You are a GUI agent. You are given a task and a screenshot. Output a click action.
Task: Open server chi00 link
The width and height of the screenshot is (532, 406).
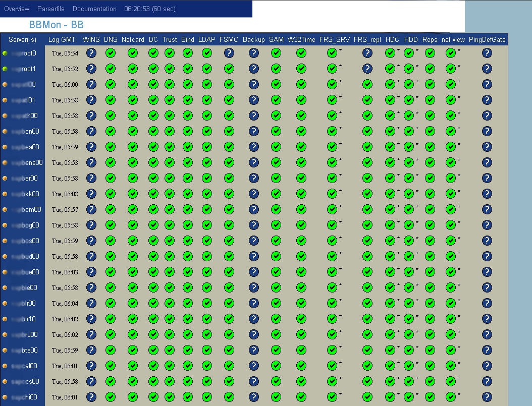pos(24,397)
